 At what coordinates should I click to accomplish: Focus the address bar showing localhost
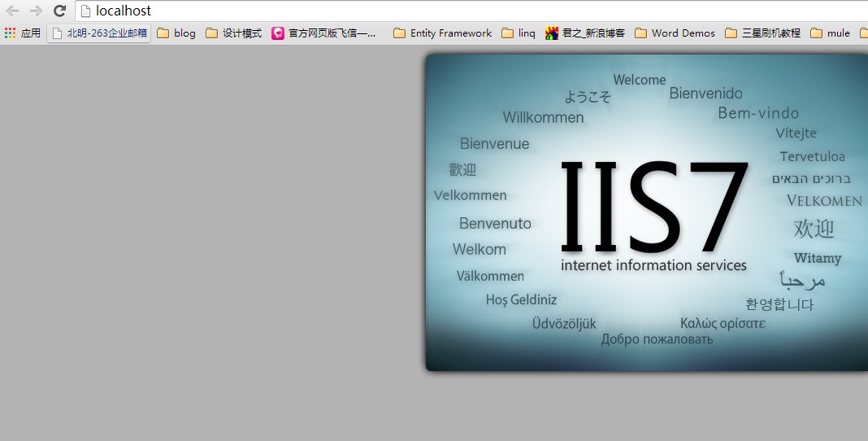pos(471,11)
